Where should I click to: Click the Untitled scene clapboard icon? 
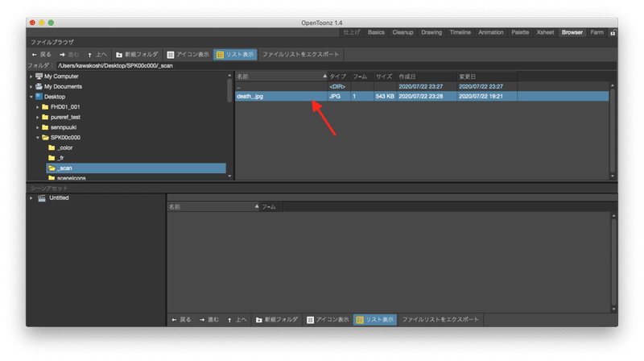42,198
